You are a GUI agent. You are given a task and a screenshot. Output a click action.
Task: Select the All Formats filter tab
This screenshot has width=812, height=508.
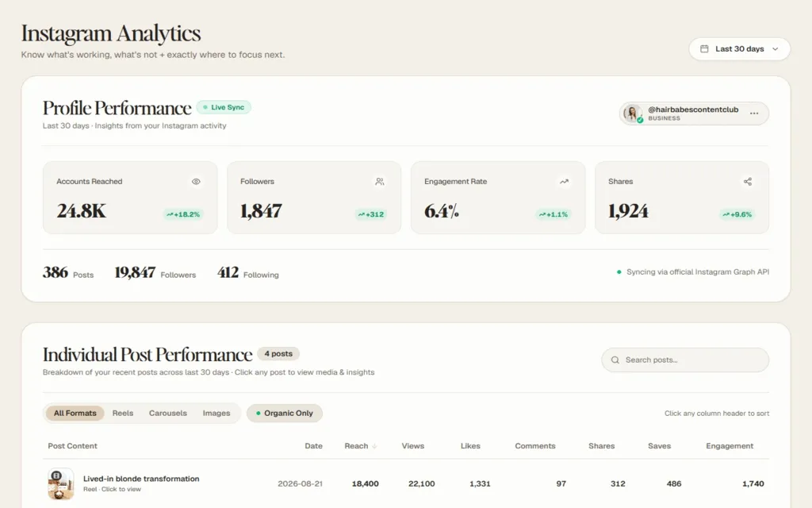point(75,413)
